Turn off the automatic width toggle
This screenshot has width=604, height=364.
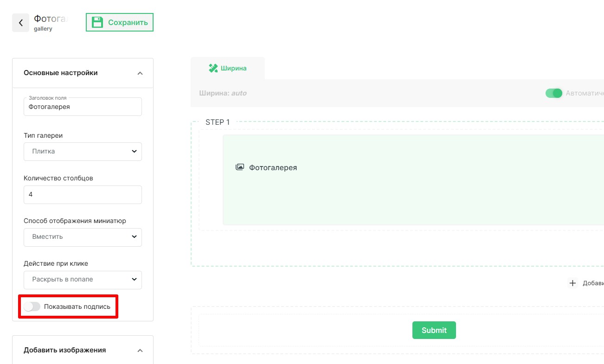(x=553, y=93)
